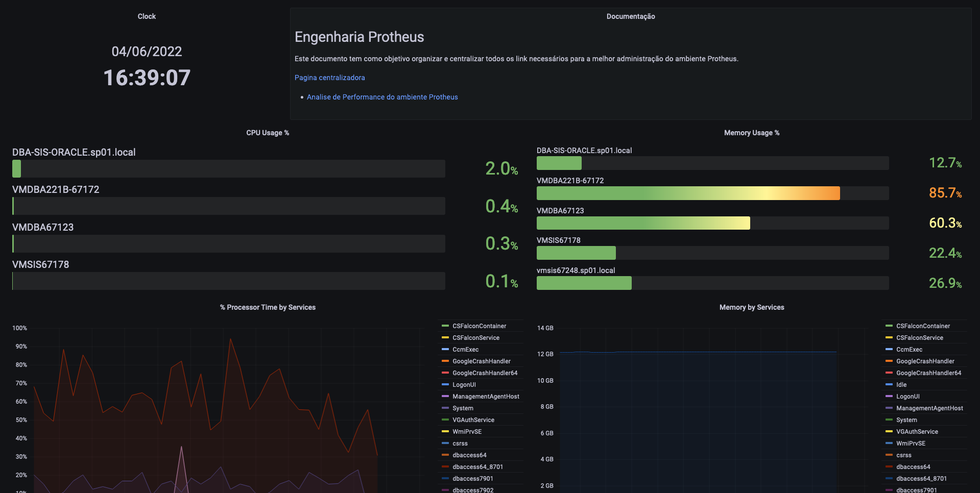The width and height of the screenshot is (980, 493).
Task: Select the vmsis67248.sp01.local memory usage bar
Action: point(584,283)
